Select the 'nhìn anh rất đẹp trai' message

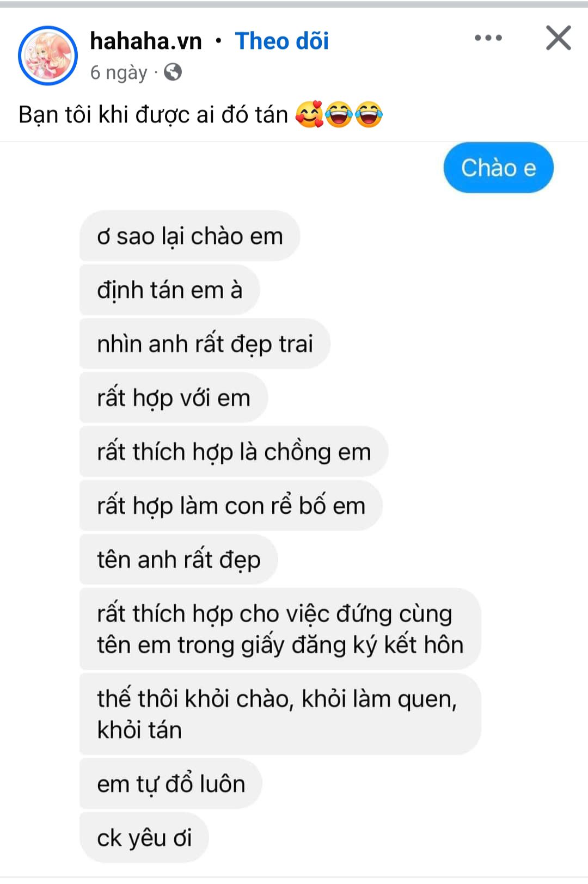pyautogui.click(x=205, y=343)
